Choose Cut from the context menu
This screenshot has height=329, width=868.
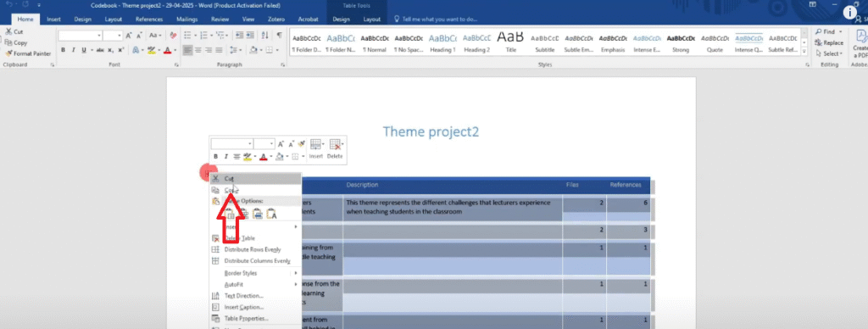tap(255, 179)
